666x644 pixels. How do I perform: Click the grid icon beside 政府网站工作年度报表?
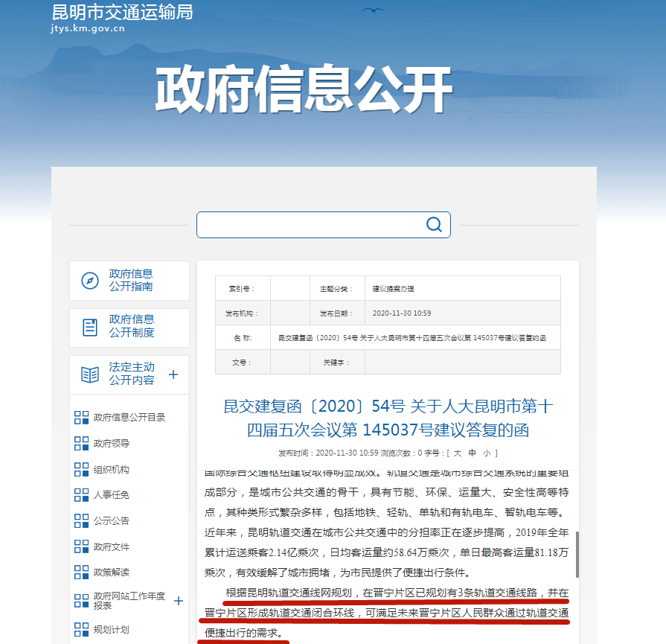pyautogui.click(x=81, y=601)
